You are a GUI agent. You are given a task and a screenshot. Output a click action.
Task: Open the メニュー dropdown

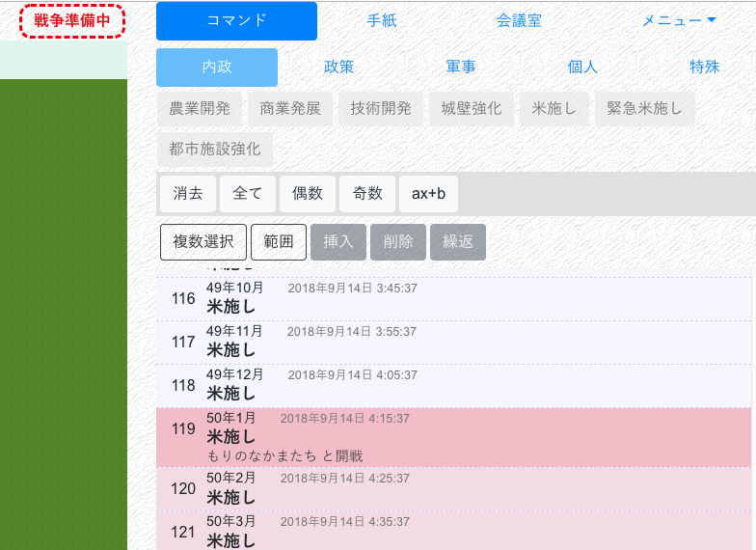679,21
